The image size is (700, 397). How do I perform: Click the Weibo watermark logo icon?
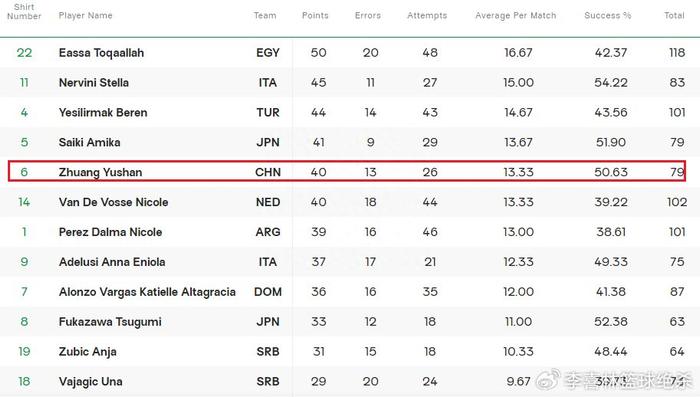(x=547, y=379)
